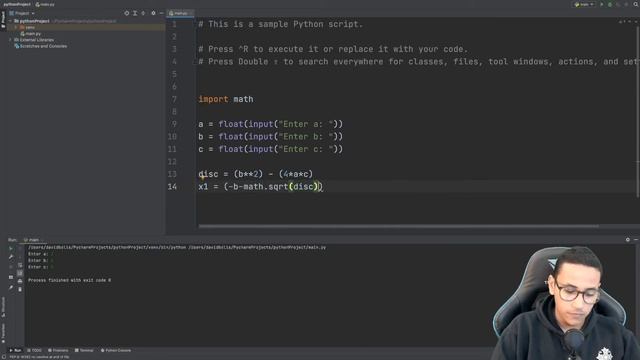640x360 pixels.
Task: Open the Run tool window button
Action: coord(16,350)
